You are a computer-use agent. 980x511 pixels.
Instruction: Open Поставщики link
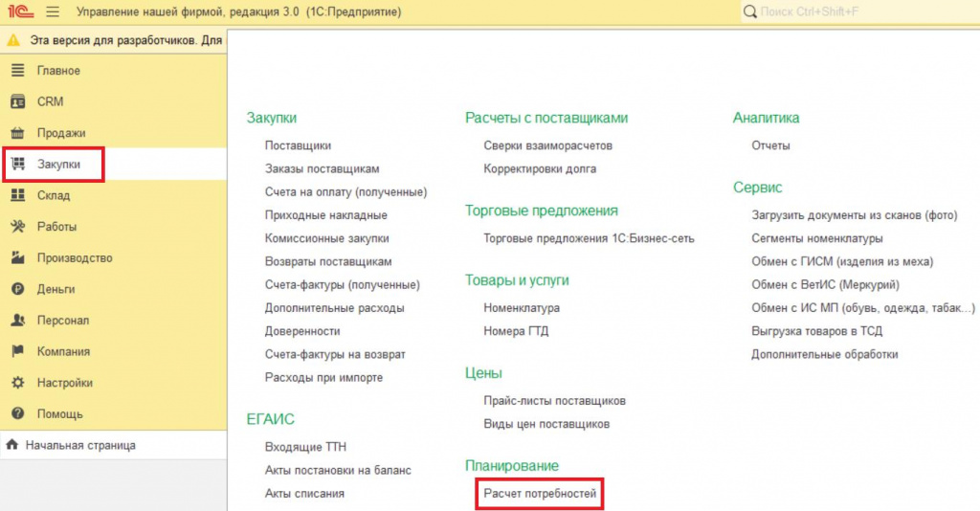298,145
